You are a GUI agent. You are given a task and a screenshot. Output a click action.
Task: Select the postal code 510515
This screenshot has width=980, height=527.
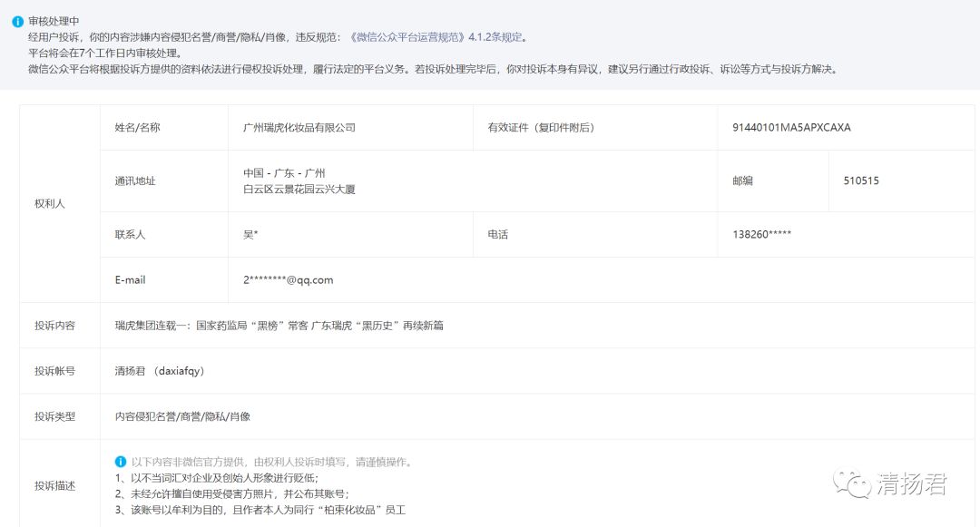pos(861,181)
